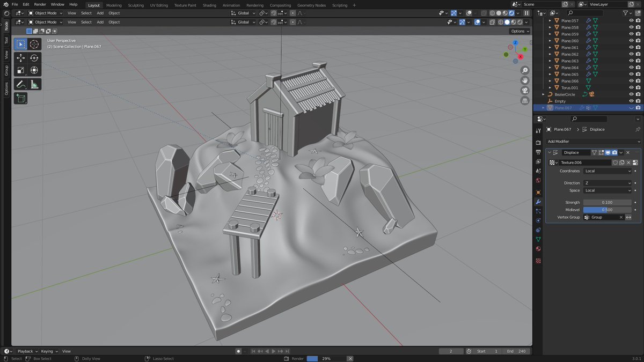
Task: Invert the vertex group influence arrows
Action: click(628, 217)
